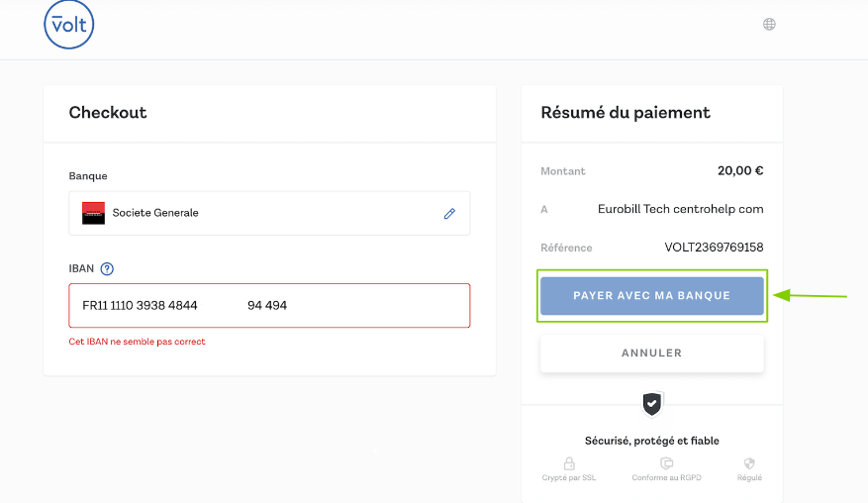Open the Societe Generale bank selector

click(x=257, y=213)
